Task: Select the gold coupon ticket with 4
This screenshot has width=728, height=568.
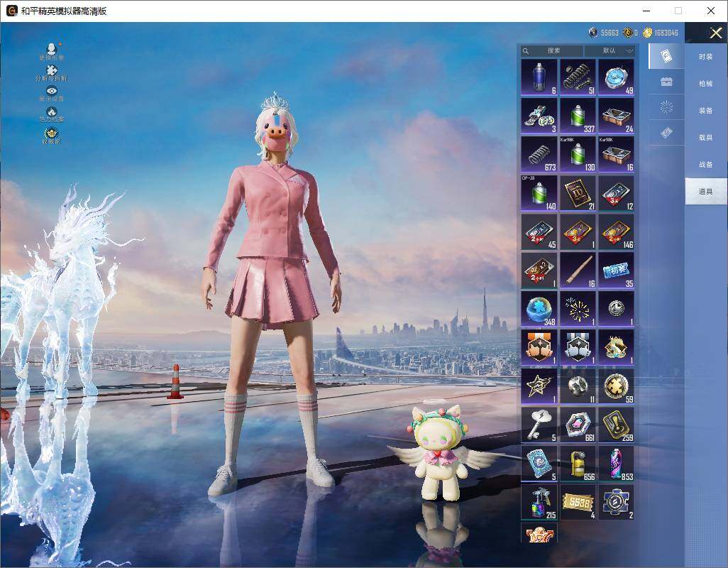Action: tap(578, 502)
